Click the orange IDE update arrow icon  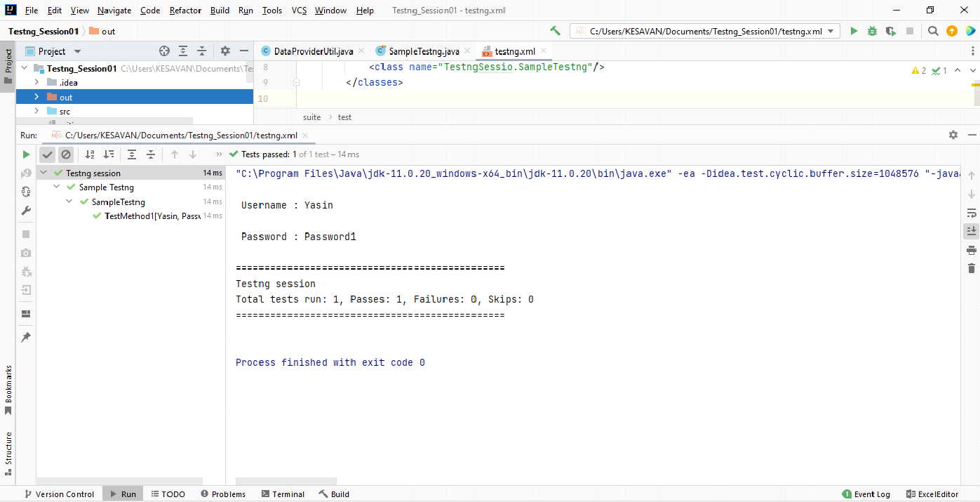click(952, 31)
